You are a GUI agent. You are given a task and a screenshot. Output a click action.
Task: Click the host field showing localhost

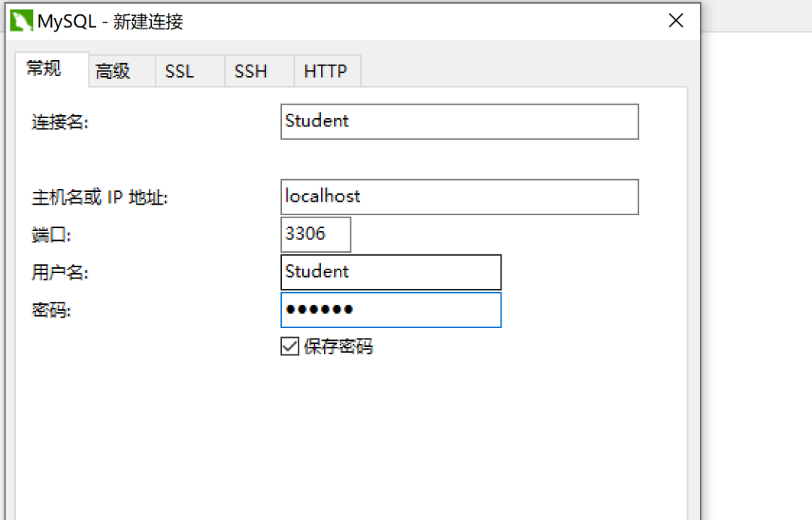pos(459,196)
